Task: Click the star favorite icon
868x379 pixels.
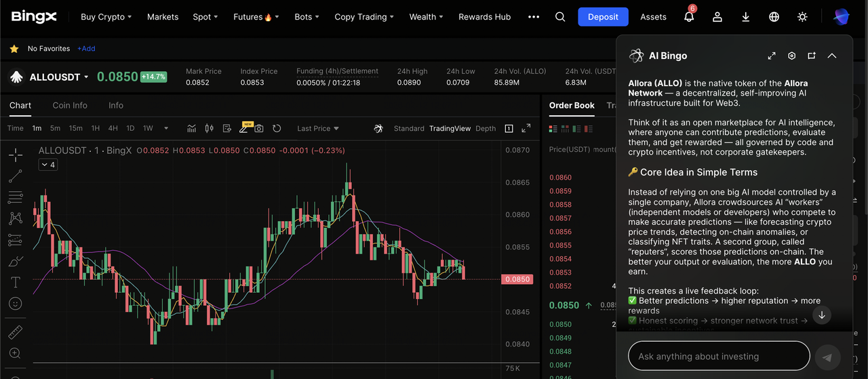Action: (14, 49)
